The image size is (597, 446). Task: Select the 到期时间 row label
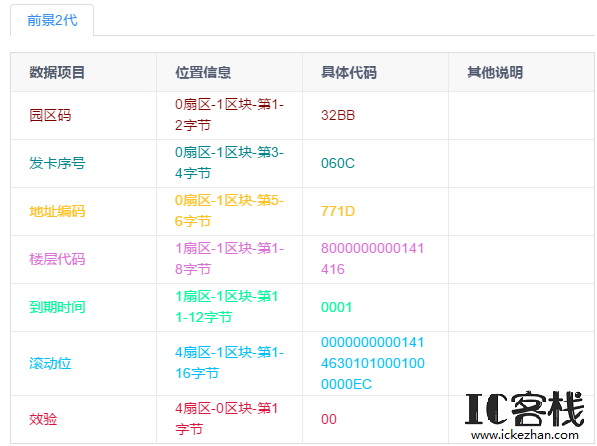click(x=57, y=307)
